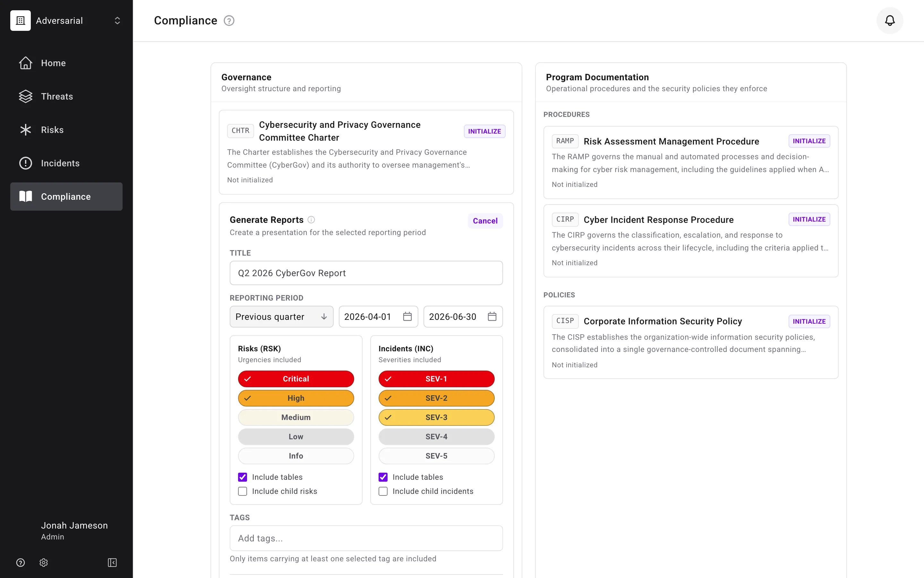The image size is (924, 578).
Task: Check Include child risks
Action: [243, 491]
